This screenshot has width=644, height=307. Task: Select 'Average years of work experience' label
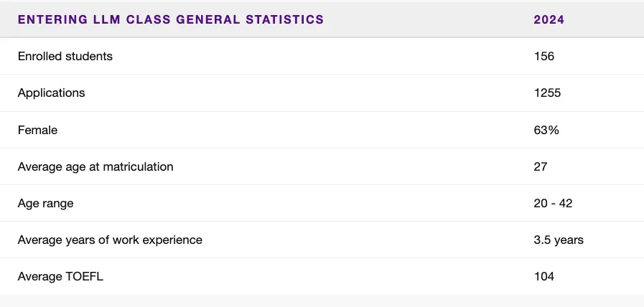[110, 240]
